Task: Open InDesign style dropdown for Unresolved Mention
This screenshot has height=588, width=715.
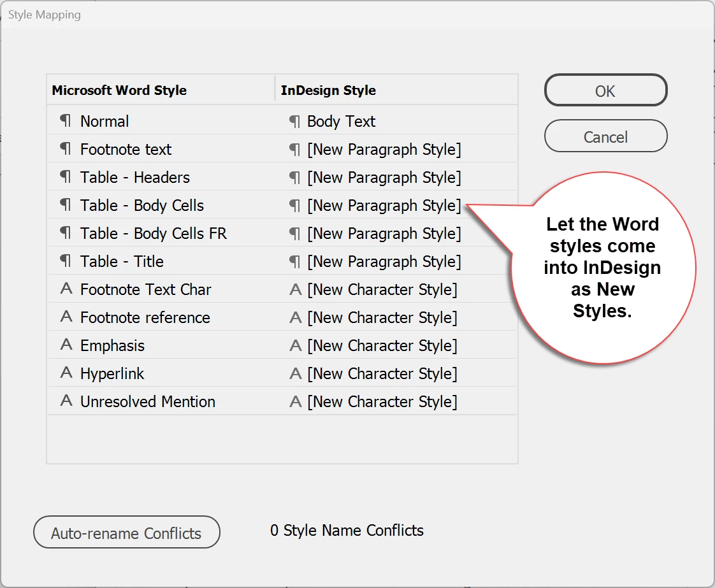Action: (382, 401)
